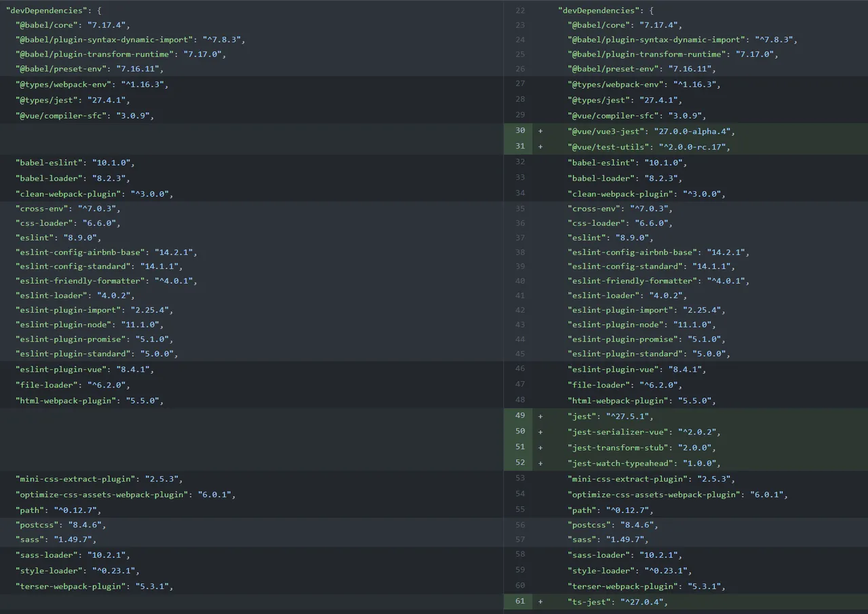Click line number 44 in the gutter
Screen dimensions: 868x614
click(x=520, y=339)
